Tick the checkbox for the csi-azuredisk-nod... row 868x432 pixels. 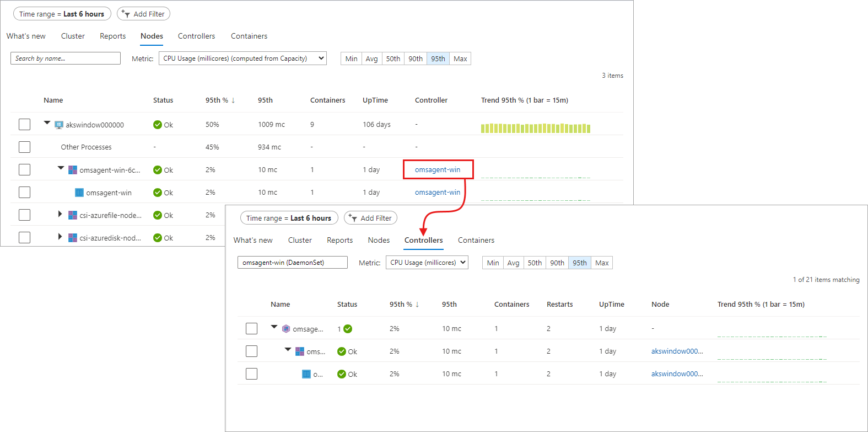24,238
